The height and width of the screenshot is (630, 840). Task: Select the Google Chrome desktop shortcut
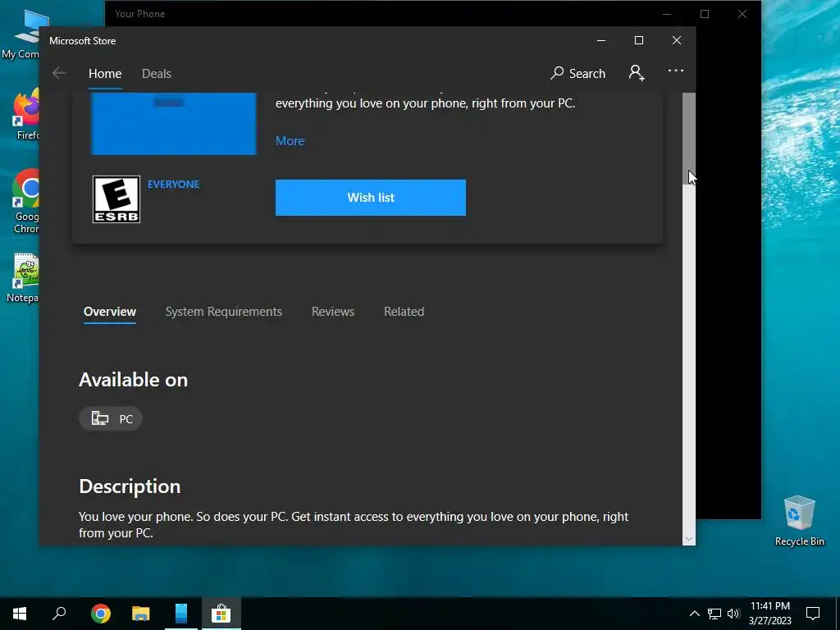coord(25,202)
